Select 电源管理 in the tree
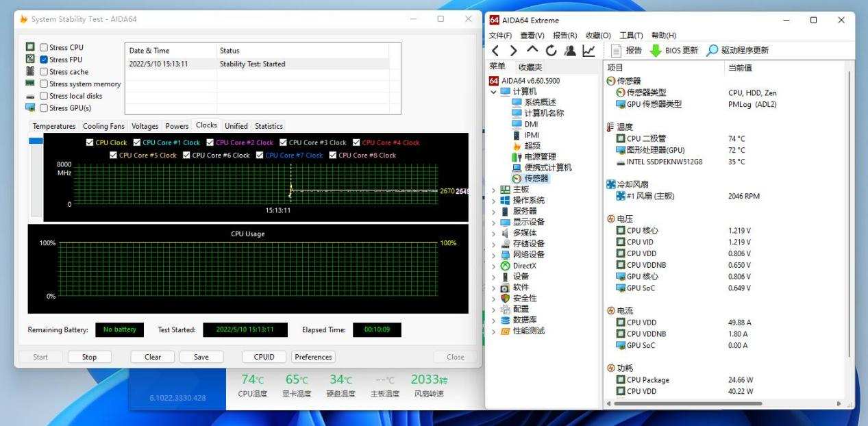The image size is (868, 426). pyautogui.click(x=540, y=157)
